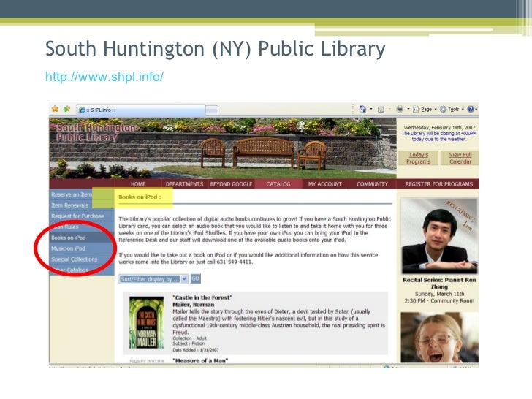Click the laughing child photo
Viewport: 532px width, 399px height.
(439, 338)
